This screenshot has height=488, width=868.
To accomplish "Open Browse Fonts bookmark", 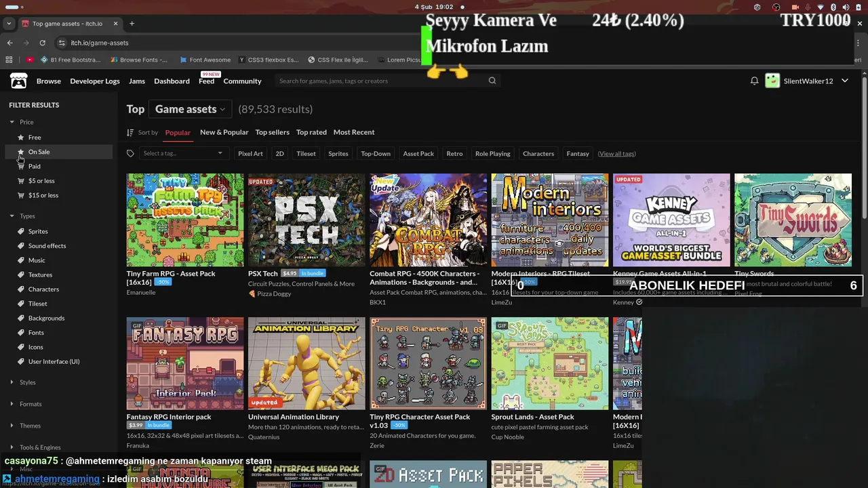I will tap(138, 60).
